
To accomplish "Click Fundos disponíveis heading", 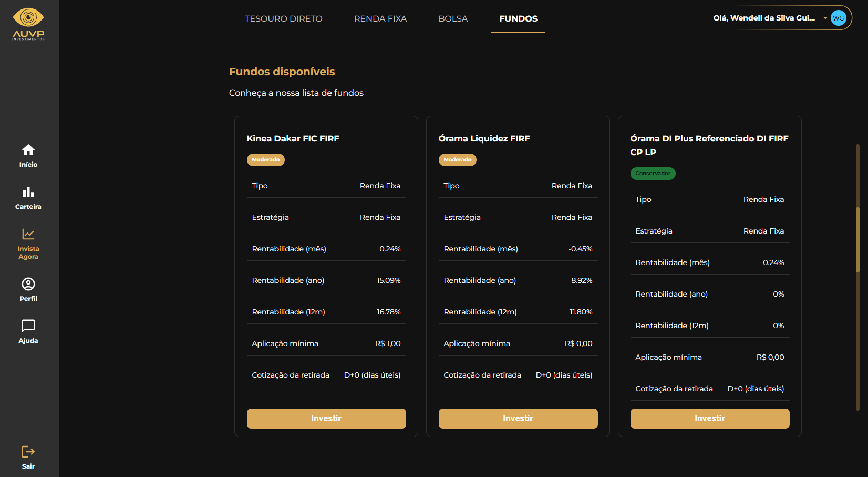I will (282, 72).
